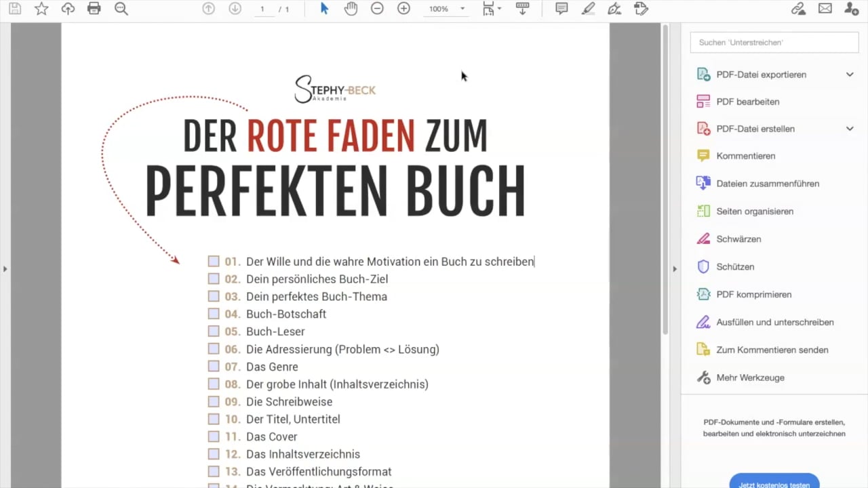Viewport: 868px width, 488px height.
Task: Check the box for 03 Dein perfektes Buch-Thema
Action: pos(214,296)
